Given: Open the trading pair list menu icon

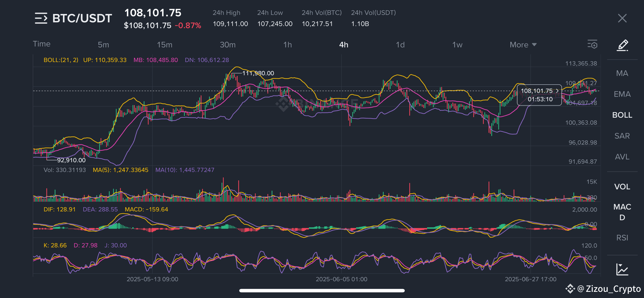Looking at the screenshot, I should coord(41,18).
